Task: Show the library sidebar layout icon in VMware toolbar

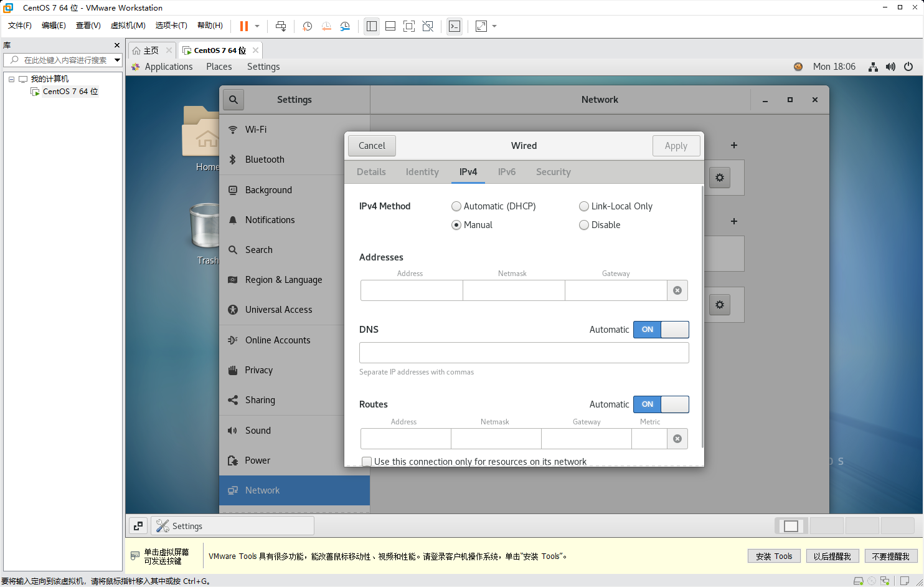Action: 372,26
